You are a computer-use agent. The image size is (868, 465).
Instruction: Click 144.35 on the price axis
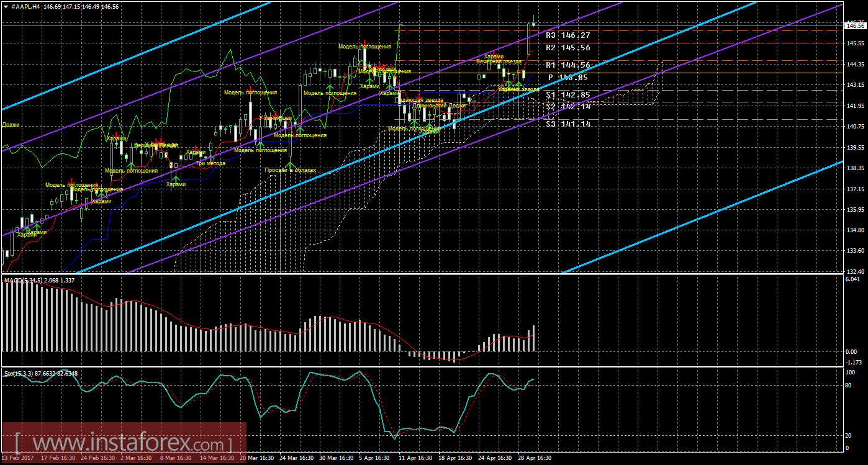coord(856,65)
